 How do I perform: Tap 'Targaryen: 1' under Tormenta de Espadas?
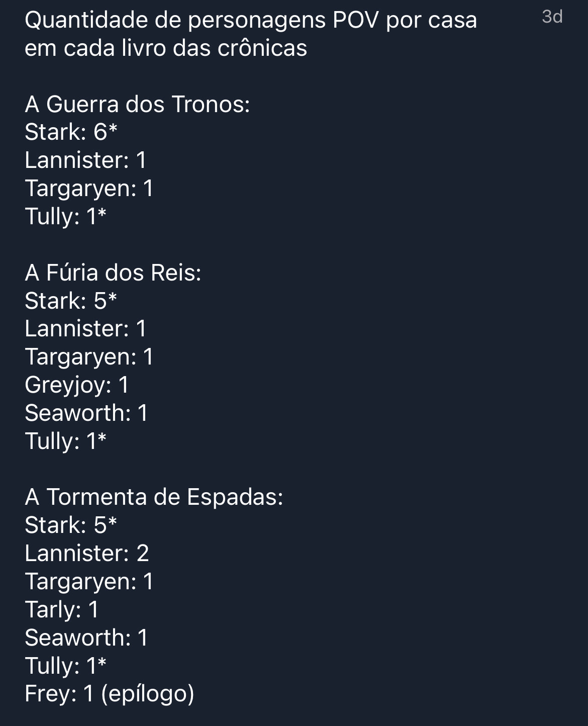89,582
